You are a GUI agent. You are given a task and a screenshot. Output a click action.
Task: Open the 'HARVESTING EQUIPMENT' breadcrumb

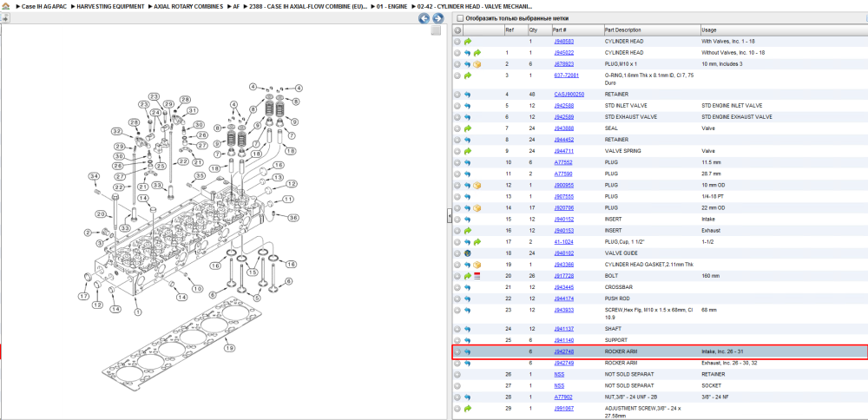click(111, 6)
